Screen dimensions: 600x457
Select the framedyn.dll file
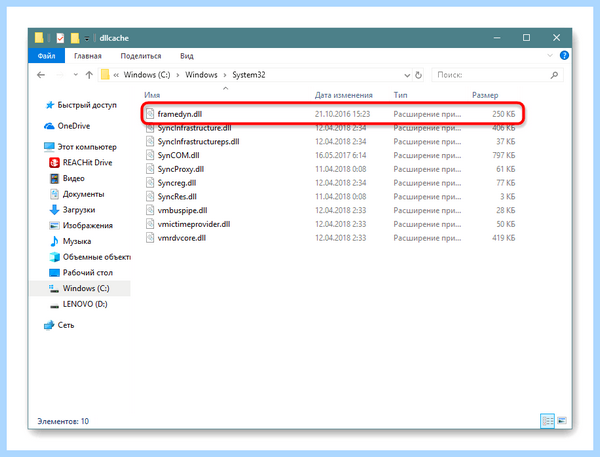[x=330, y=114]
